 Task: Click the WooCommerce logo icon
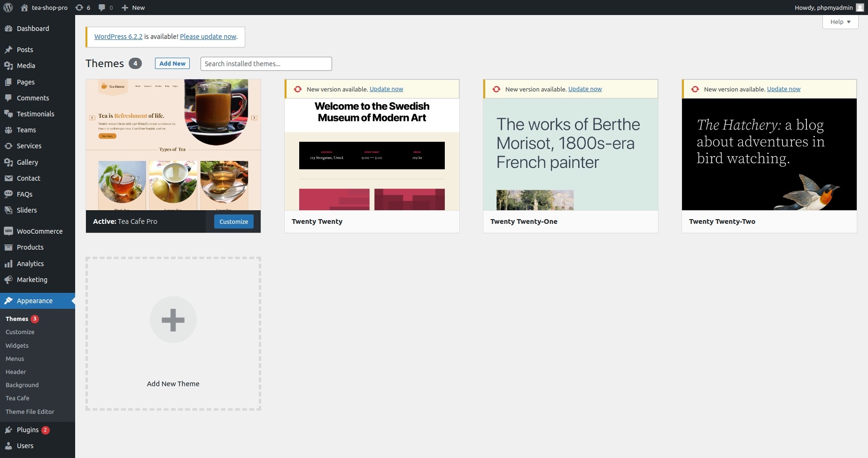(8, 231)
